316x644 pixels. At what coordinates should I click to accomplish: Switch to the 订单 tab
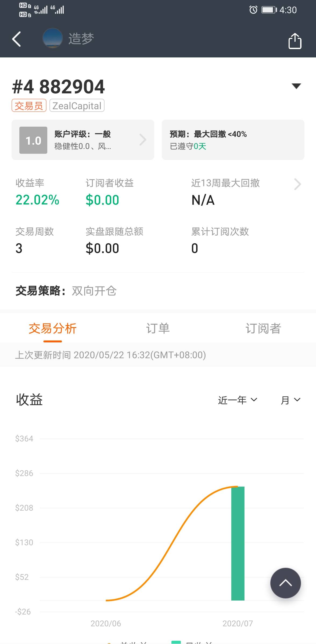(x=158, y=328)
